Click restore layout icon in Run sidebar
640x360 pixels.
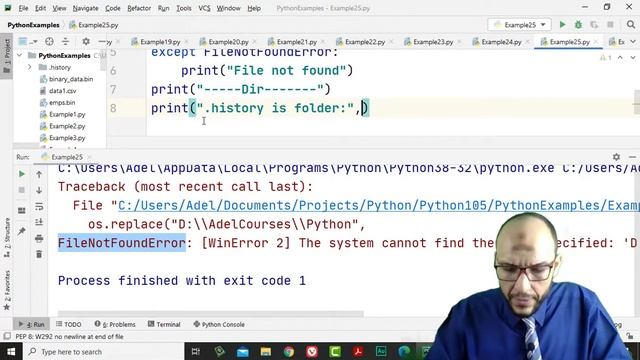[x=22, y=211]
